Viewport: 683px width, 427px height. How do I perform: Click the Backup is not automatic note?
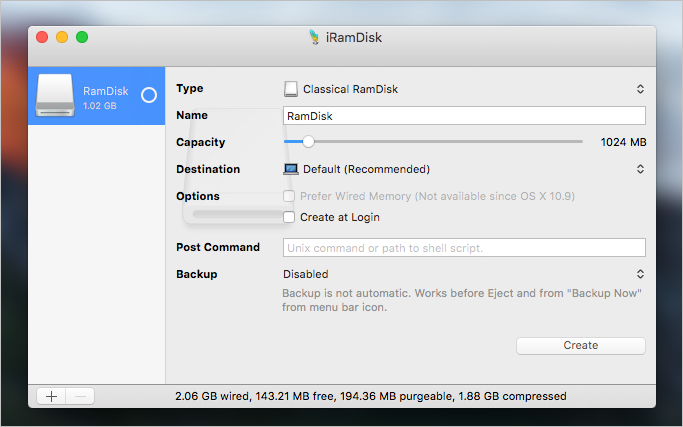click(x=462, y=300)
